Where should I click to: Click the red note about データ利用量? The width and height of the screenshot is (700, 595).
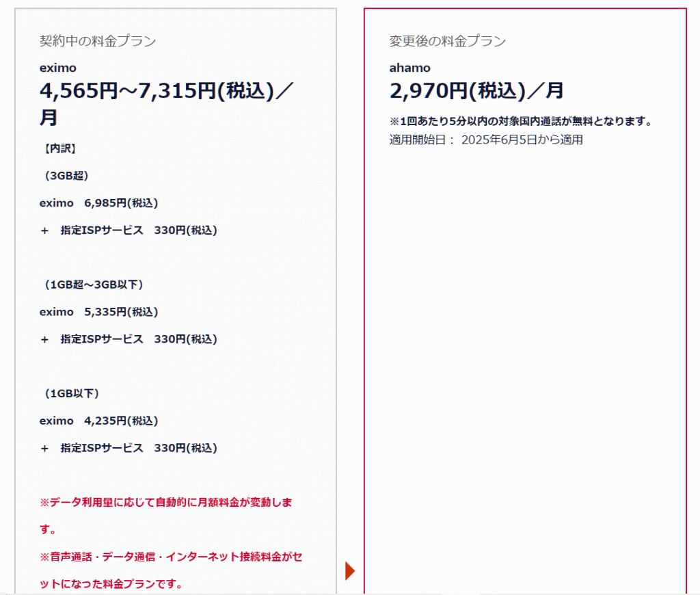(165, 516)
